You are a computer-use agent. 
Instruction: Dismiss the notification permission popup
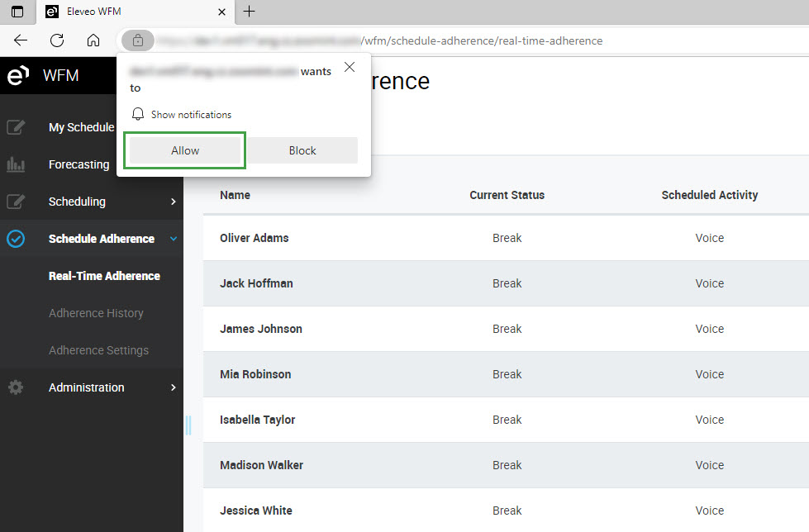pyautogui.click(x=350, y=68)
